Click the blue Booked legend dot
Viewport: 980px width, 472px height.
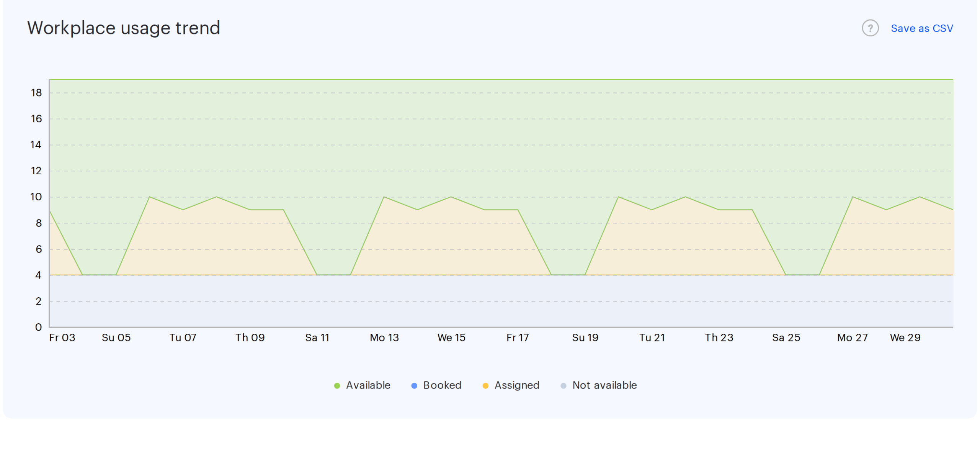coord(414,385)
